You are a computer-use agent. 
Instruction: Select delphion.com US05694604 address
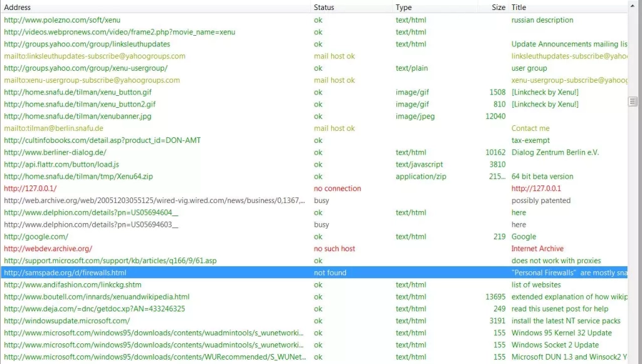[91, 212]
